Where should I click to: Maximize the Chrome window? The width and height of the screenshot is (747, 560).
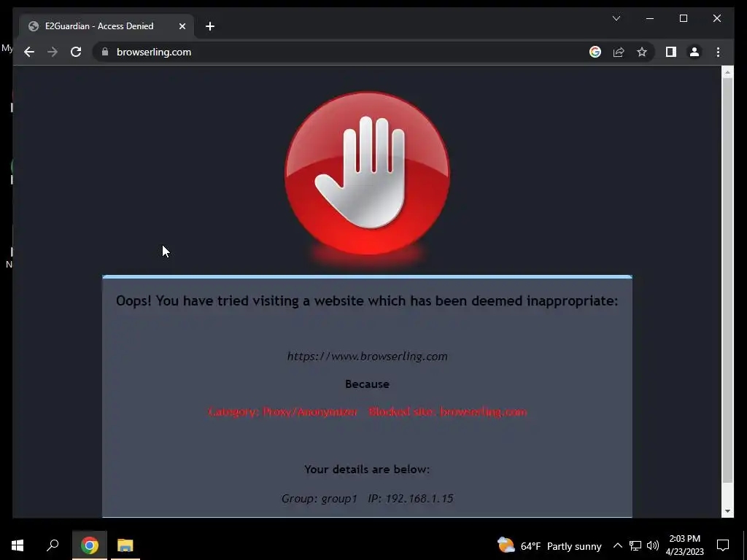(683, 18)
